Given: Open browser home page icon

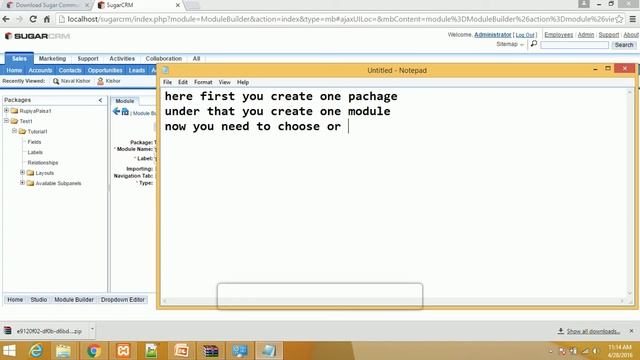Looking at the screenshot, I should click(47, 19).
